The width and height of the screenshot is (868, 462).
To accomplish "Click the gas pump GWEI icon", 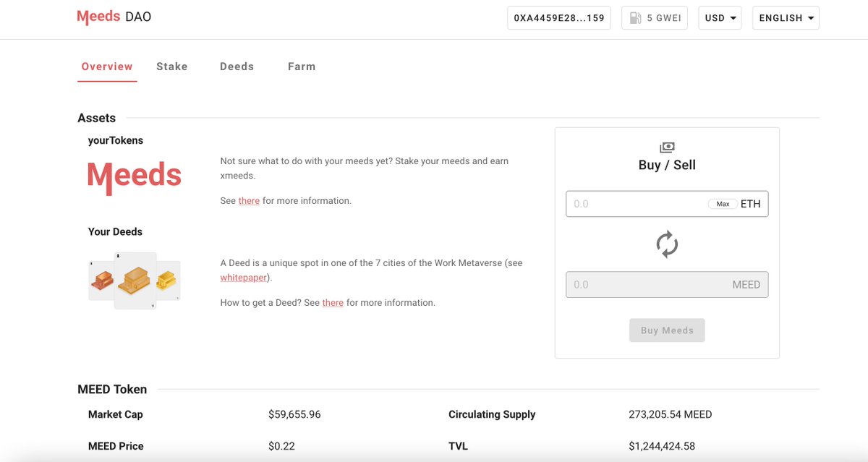I will tap(635, 18).
